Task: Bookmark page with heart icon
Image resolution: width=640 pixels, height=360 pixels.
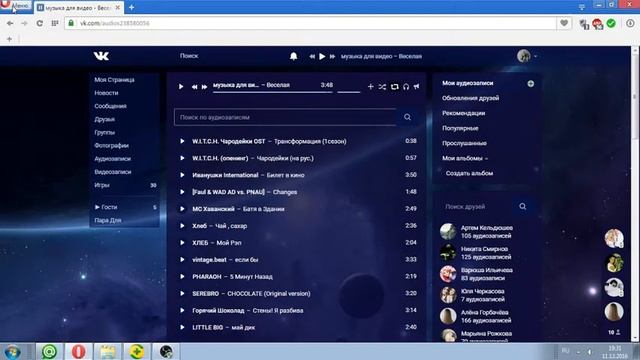Action: click(564, 23)
